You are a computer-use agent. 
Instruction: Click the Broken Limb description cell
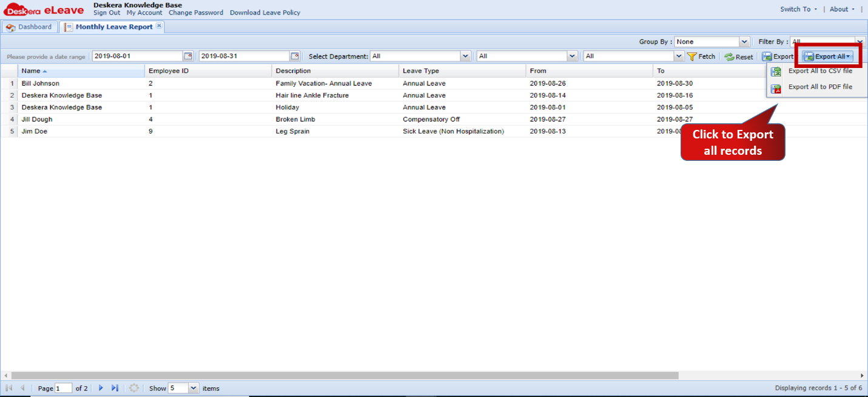pos(295,119)
